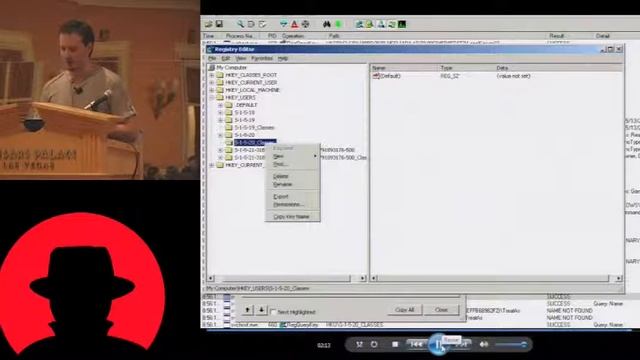640x360 pixels.
Task: Click the previous track button
Action: click(x=416, y=344)
